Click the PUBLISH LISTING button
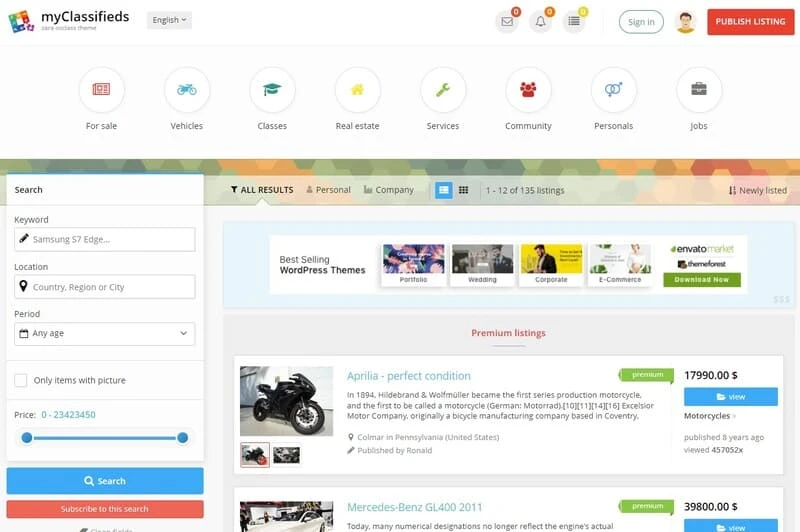This screenshot has width=800, height=532. (751, 21)
